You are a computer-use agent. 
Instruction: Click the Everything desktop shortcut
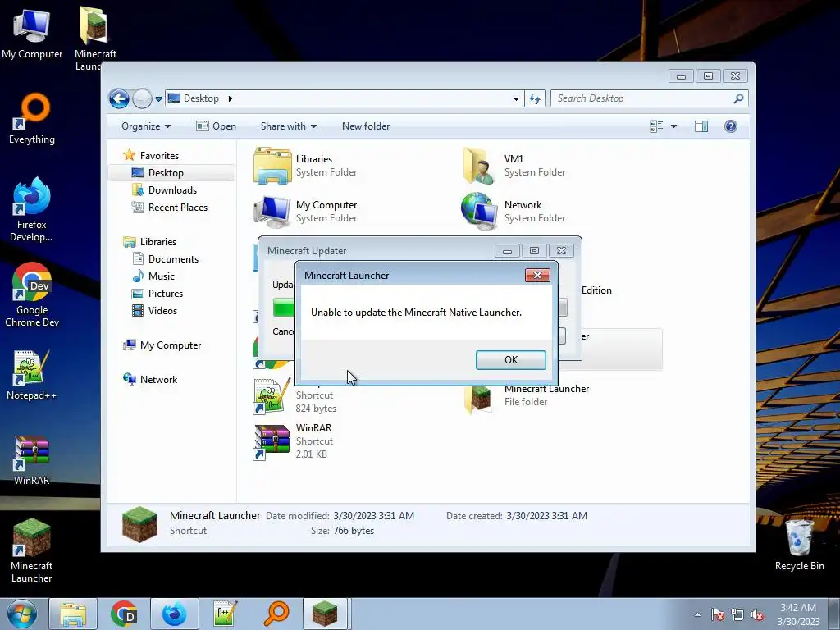point(32,119)
